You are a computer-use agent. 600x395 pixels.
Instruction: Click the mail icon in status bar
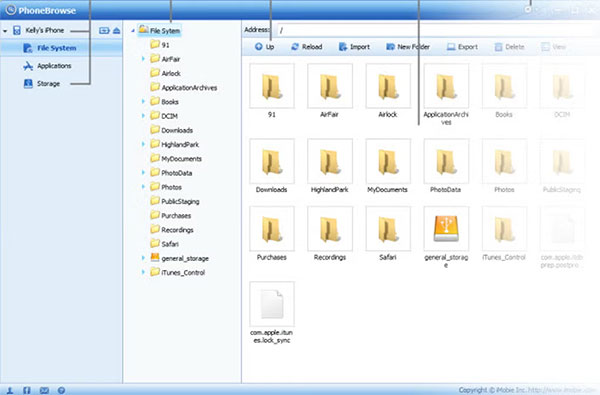coord(44,390)
